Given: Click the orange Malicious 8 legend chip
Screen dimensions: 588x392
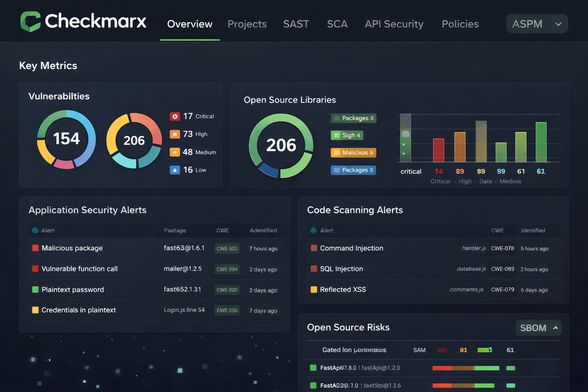Looking at the screenshot, I should click(353, 153).
